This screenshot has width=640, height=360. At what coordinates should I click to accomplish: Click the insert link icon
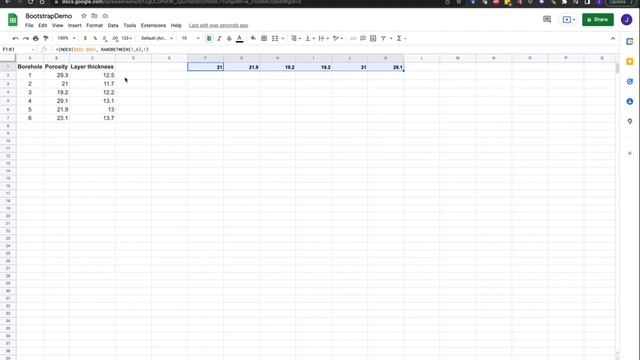click(x=353, y=38)
